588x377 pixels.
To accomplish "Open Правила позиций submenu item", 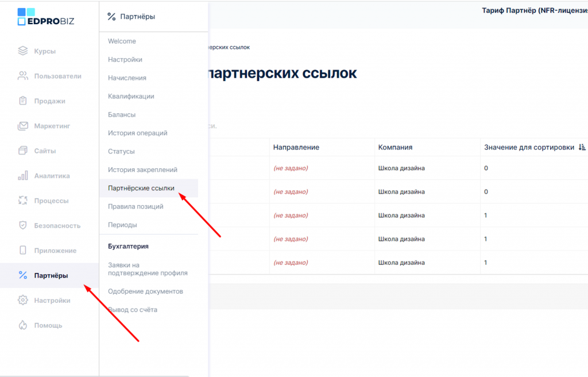I will [x=136, y=206].
